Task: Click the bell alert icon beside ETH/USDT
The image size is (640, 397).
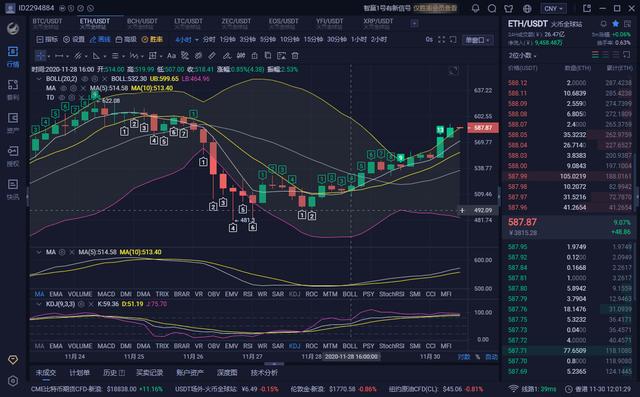Action: (604, 24)
